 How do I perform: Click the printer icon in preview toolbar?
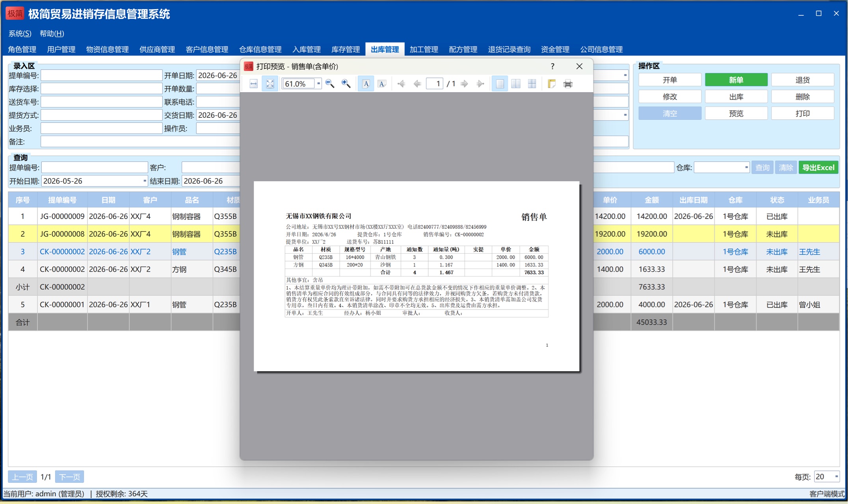568,84
